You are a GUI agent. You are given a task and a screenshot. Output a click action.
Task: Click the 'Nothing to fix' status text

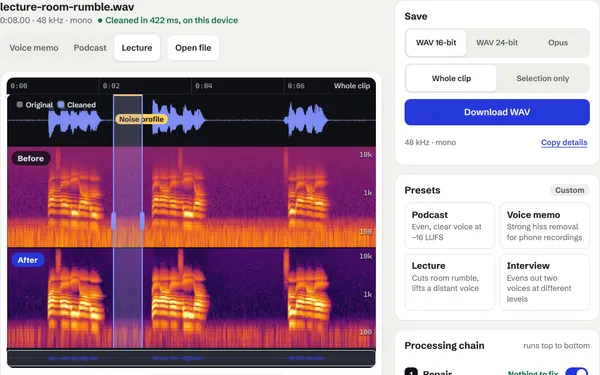533,372
